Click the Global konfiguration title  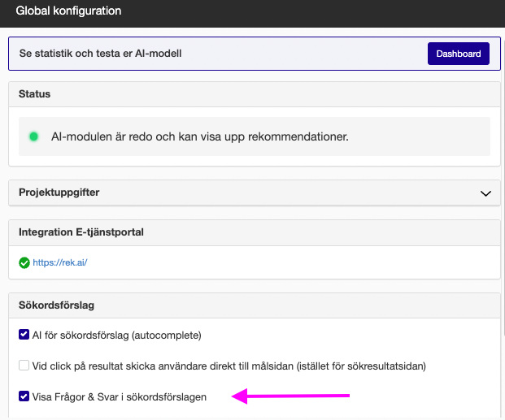(x=68, y=11)
